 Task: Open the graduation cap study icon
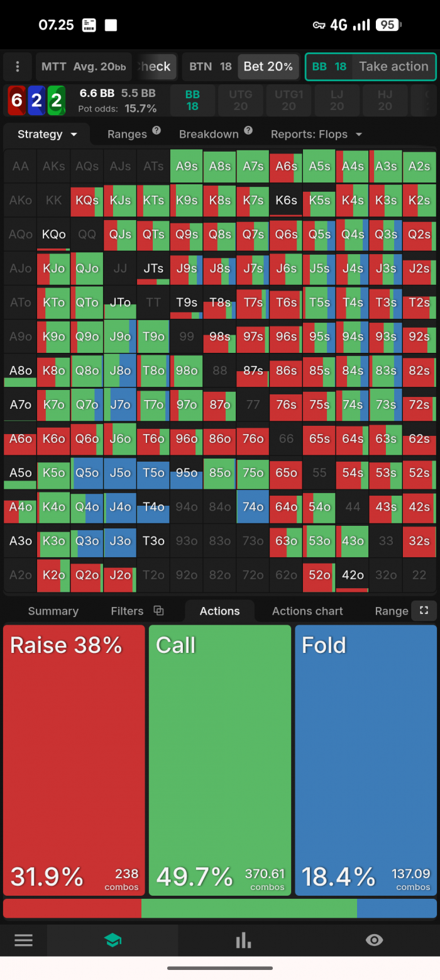click(x=113, y=940)
